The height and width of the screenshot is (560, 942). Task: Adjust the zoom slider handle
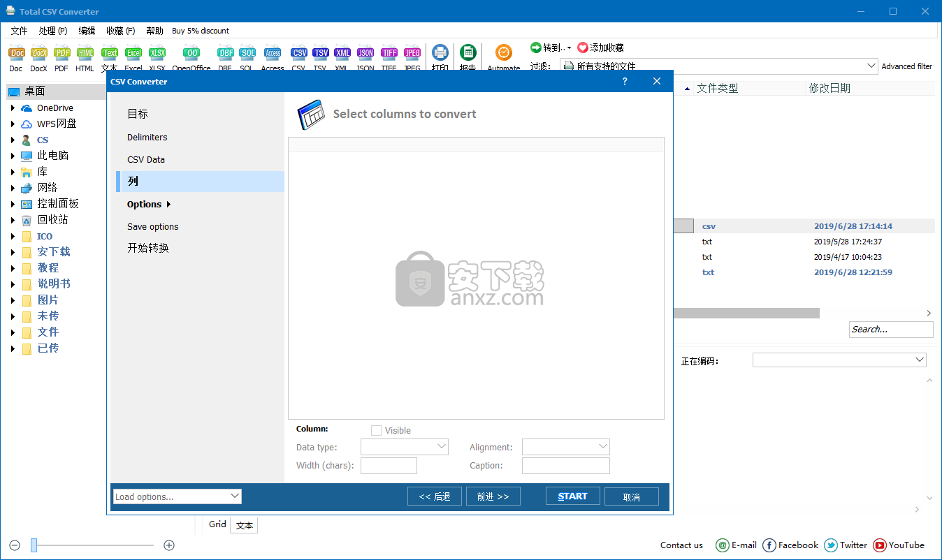click(x=34, y=545)
